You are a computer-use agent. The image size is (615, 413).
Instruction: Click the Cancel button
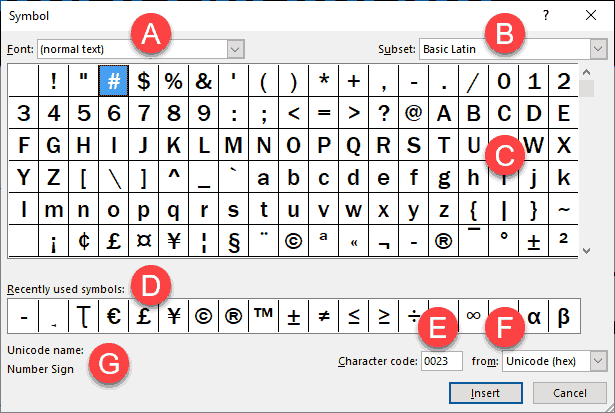tap(570, 393)
